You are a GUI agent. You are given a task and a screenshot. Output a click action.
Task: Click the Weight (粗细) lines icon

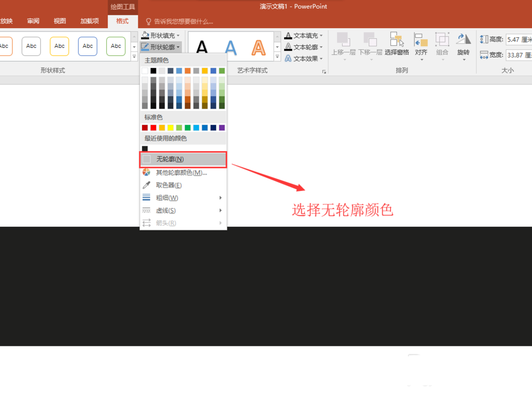pos(146,197)
